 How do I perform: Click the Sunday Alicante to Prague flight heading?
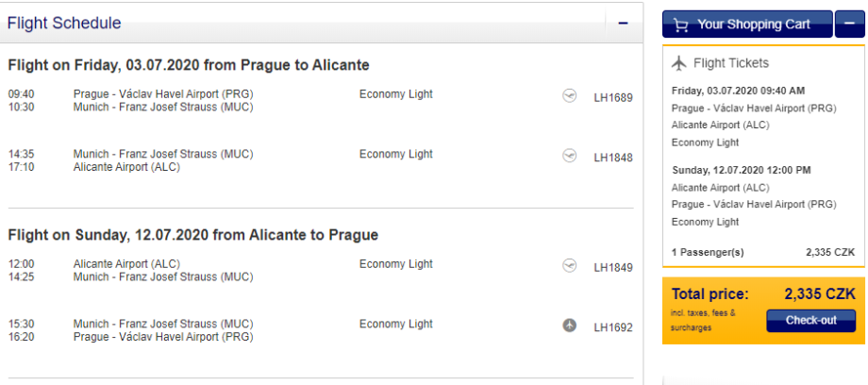click(192, 235)
